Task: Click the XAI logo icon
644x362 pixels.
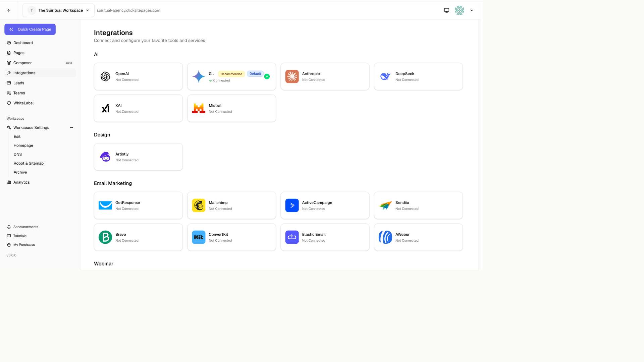Action: point(105,108)
